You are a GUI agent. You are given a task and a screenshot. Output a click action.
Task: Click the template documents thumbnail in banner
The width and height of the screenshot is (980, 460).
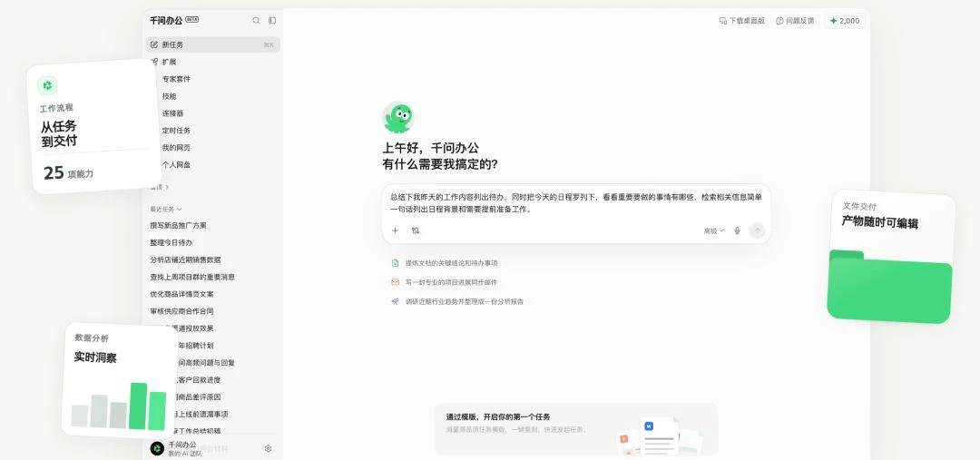click(659, 436)
